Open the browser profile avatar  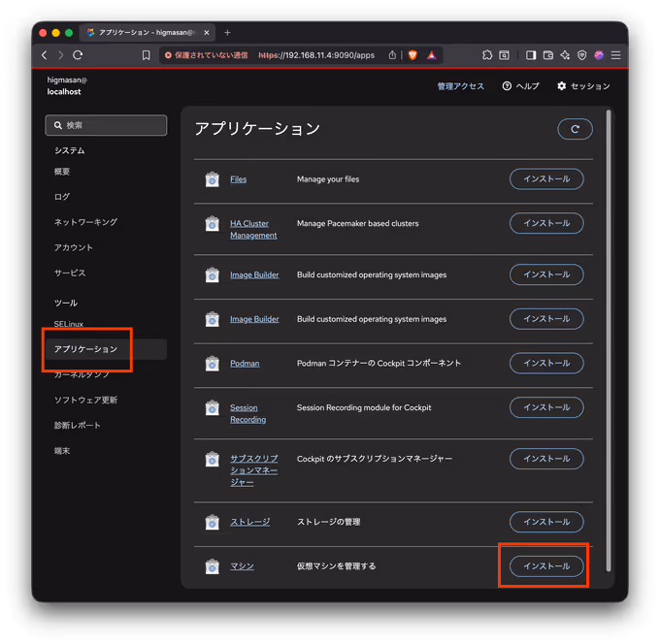point(599,55)
